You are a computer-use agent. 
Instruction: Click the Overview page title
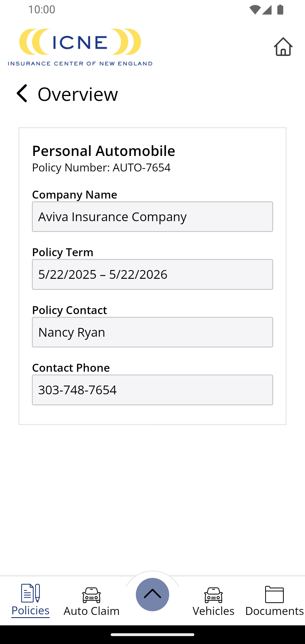tap(78, 94)
